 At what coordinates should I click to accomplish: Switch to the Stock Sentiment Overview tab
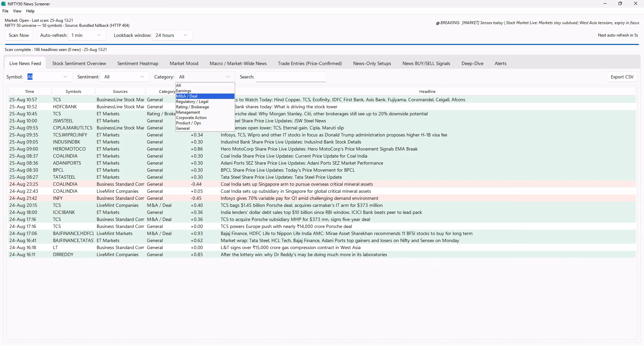(79, 63)
